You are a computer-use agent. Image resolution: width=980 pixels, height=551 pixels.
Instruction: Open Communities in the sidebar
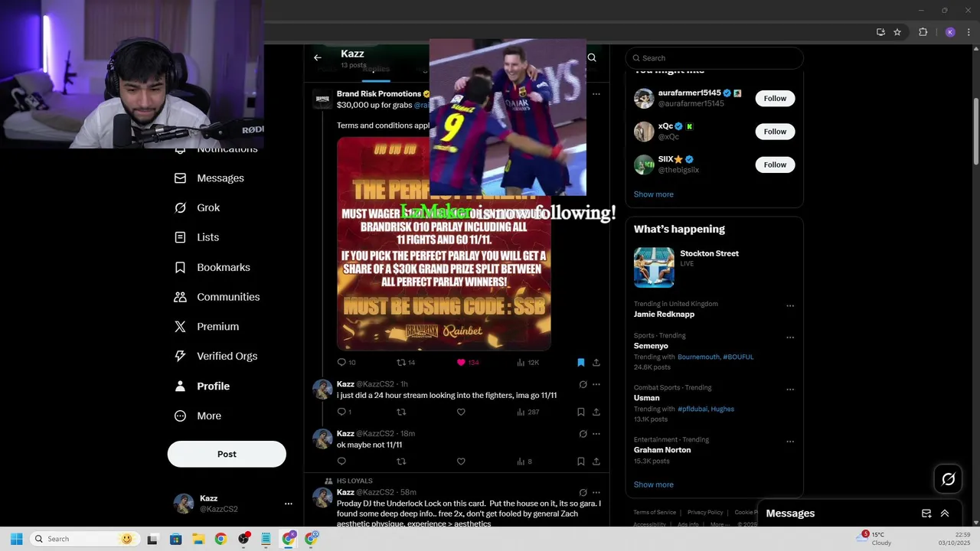click(x=217, y=297)
